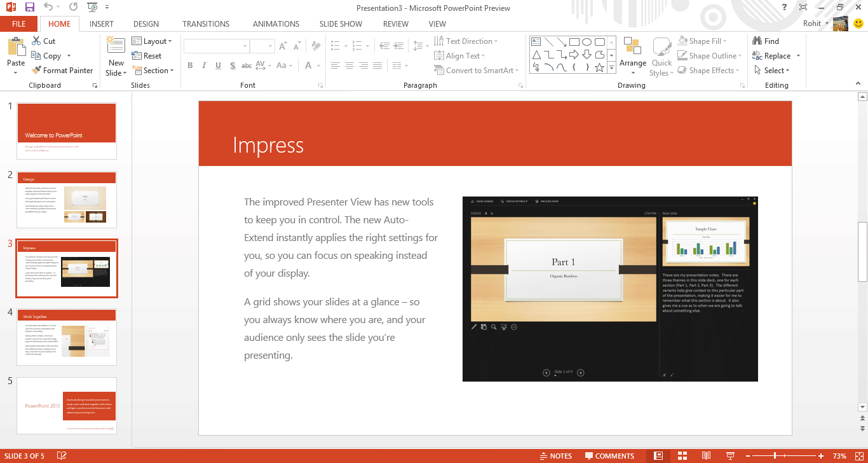
Task: Select Center paragraph alignment
Action: [349, 66]
